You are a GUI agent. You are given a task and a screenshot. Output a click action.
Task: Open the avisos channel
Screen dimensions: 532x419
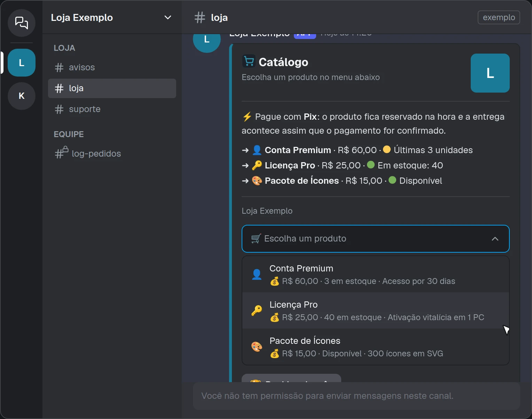tap(112, 68)
